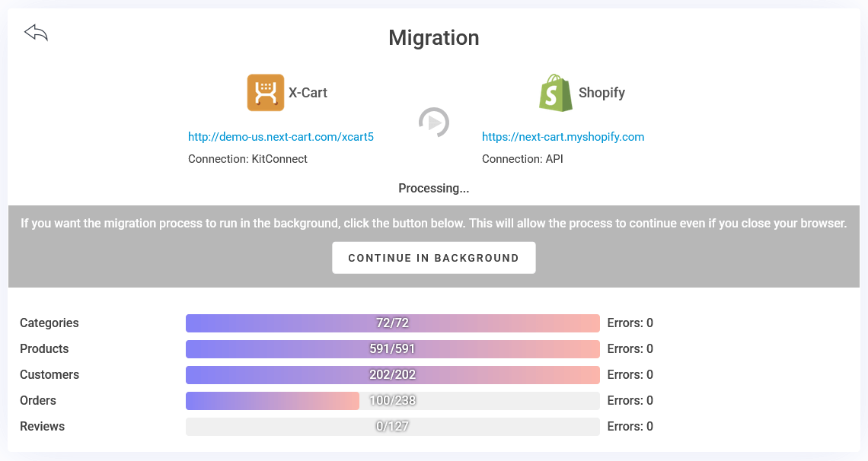Click the Reviews 0/127 progress bar
The image size is (868, 461).
click(x=392, y=427)
